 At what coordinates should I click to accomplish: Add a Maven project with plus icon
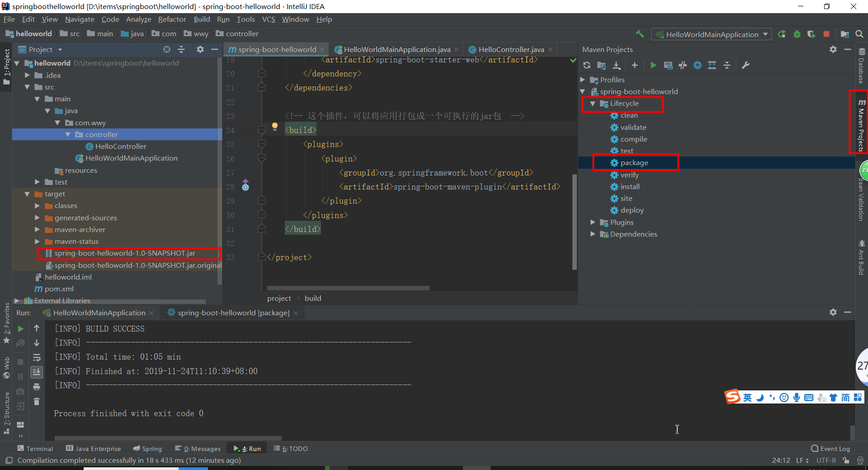635,65
